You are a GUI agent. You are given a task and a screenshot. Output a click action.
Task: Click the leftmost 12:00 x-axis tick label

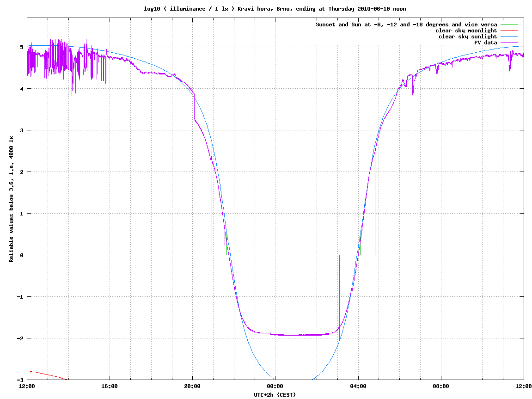27,386
